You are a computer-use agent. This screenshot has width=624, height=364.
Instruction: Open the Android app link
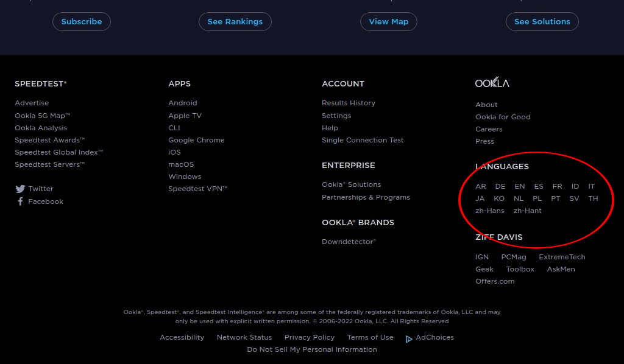pyautogui.click(x=183, y=103)
